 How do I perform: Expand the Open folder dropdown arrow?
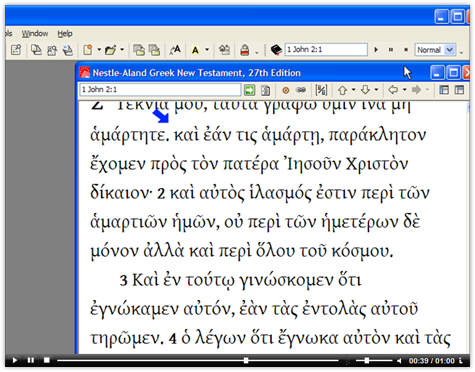pos(122,50)
